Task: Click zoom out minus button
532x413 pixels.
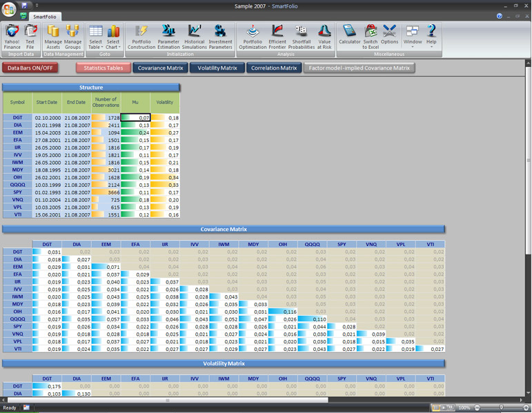Action: click(477, 407)
